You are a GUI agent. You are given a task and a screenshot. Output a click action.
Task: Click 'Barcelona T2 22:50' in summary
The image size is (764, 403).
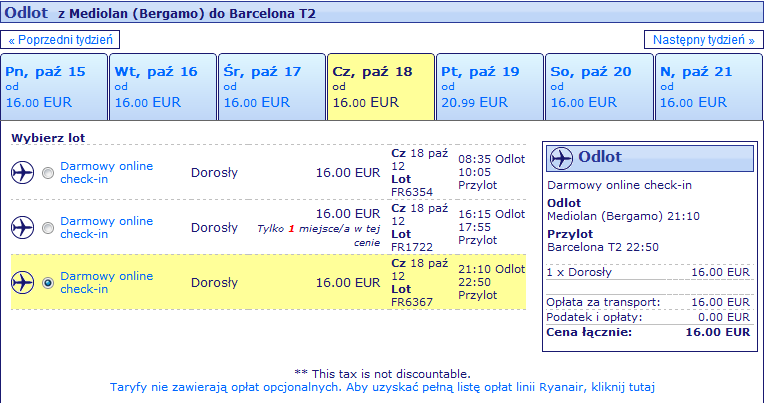pyautogui.click(x=603, y=247)
